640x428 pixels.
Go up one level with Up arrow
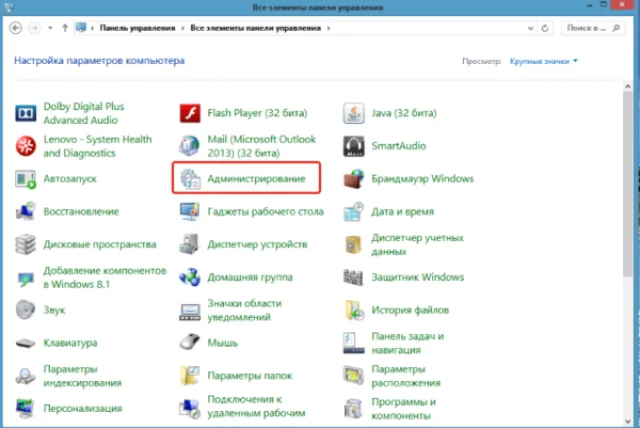click(x=65, y=28)
